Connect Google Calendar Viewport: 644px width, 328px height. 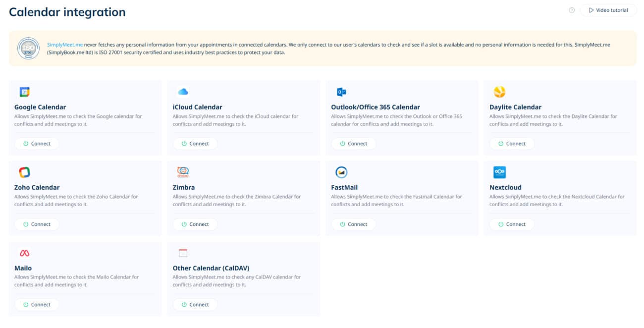click(37, 144)
